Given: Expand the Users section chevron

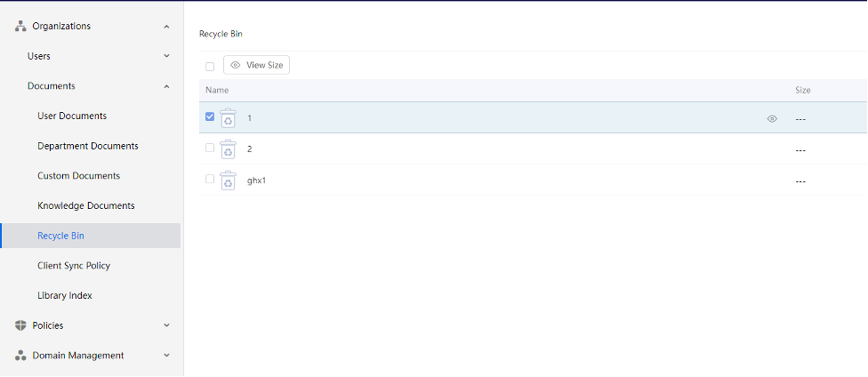Looking at the screenshot, I should [x=166, y=56].
